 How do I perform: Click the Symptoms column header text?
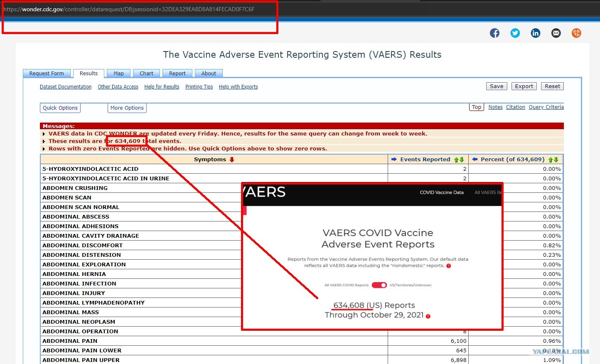coord(210,160)
